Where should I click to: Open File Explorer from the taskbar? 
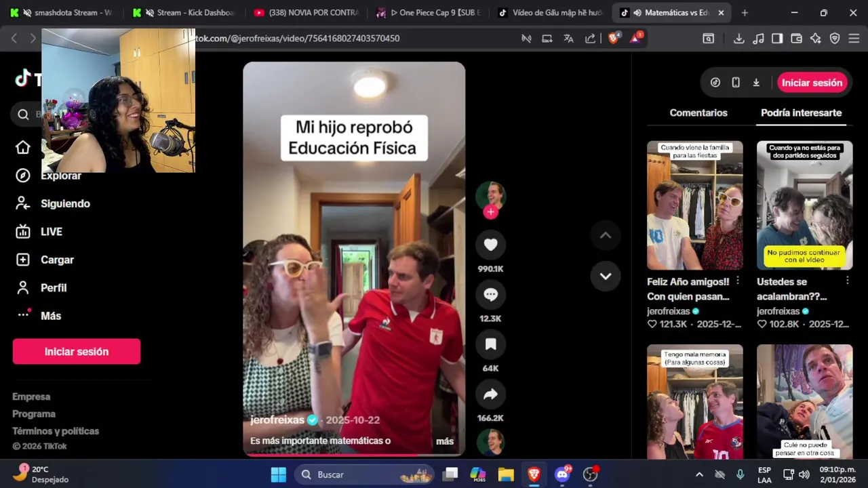[506, 474]
